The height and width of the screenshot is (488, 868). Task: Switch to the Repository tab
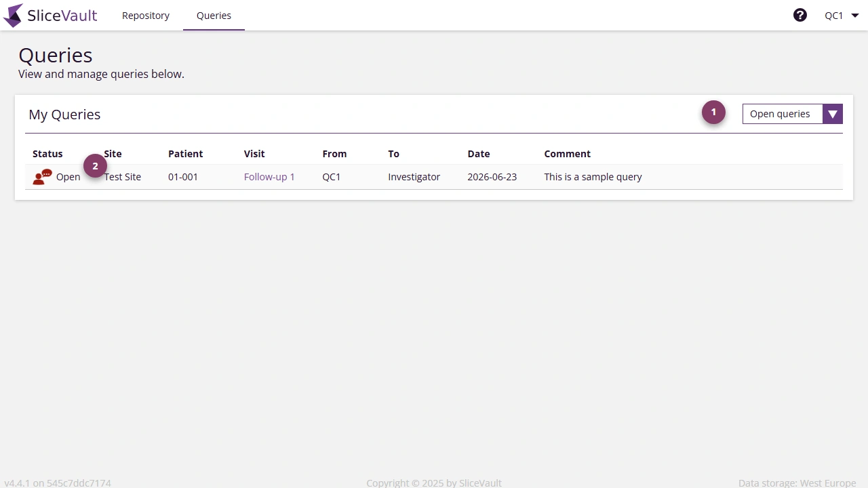(146, 15)
